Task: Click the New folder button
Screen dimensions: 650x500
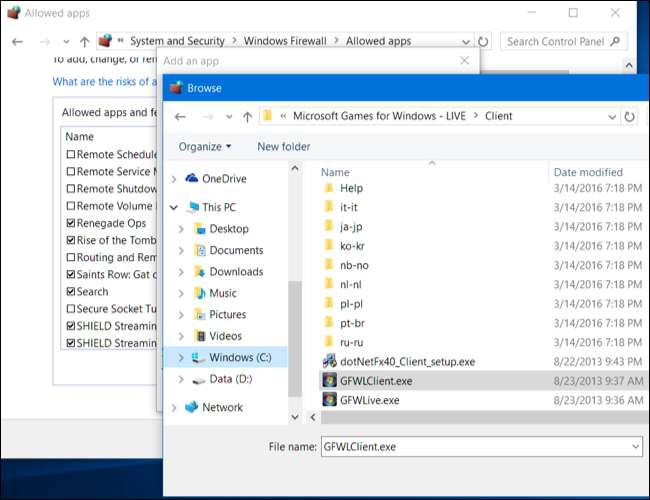Action: tap(283, 147)
